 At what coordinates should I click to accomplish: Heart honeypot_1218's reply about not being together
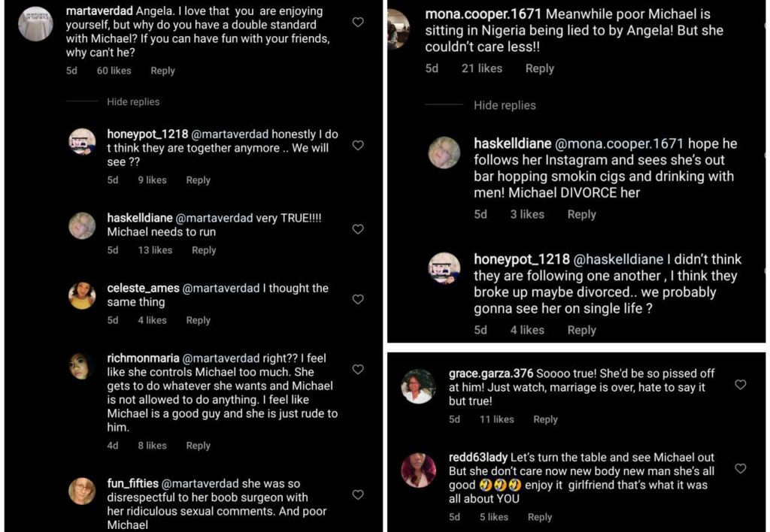[x=358, y=145]
